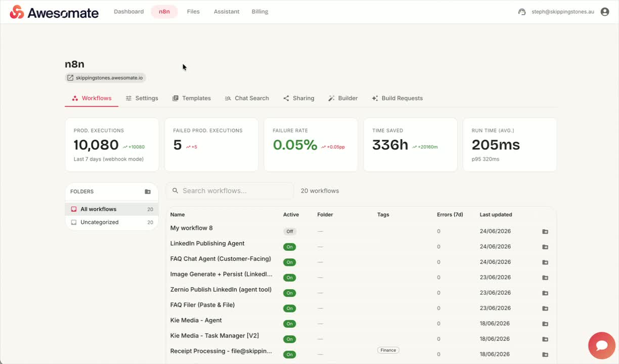619x364 pixels.
Task: Click move-to-folder icon for Kie Media - Agent
Action: point(545,324)
